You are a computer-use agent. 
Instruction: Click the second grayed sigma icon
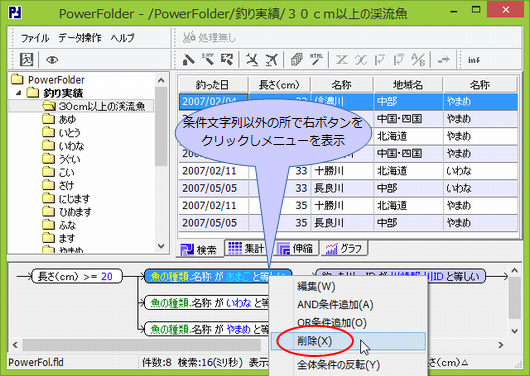pyautogui.click(x=361, y=60)
